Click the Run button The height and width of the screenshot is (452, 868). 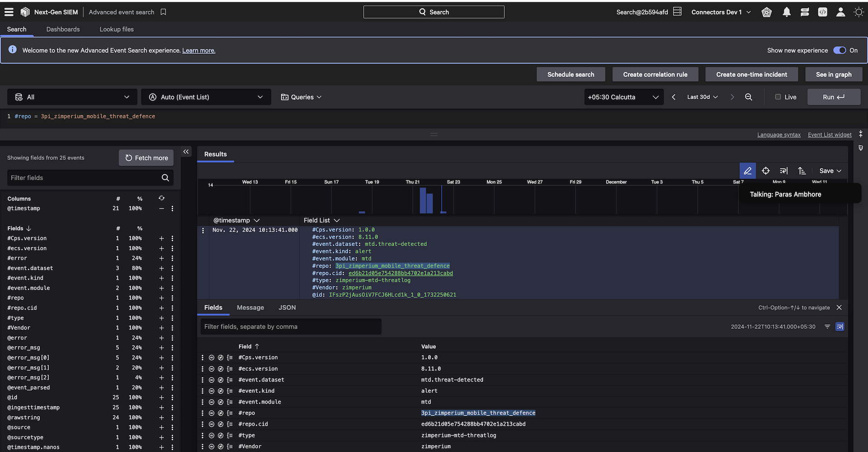coord(833,97)
